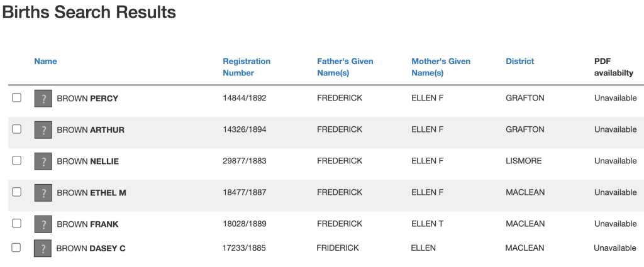Click the question mark icon beside BROWN PERCY
Viewport: 644px width, 267px height.
[x=43, y=99]
